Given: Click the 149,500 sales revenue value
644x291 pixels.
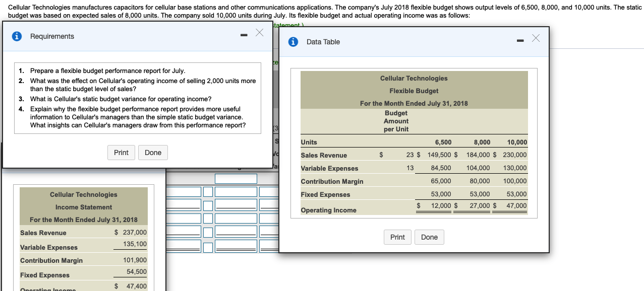Looking at the screenshot, I should point(439,155).
